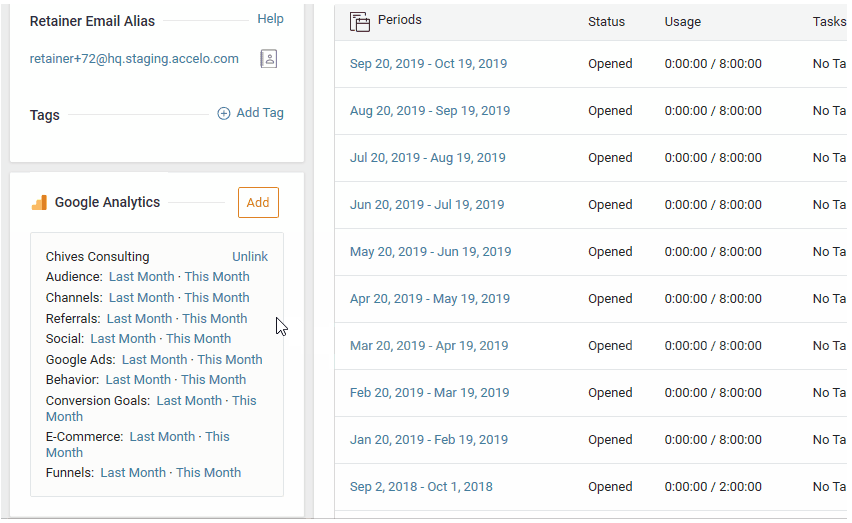Open Google Ads Last Month report

(x=154, y=360)
